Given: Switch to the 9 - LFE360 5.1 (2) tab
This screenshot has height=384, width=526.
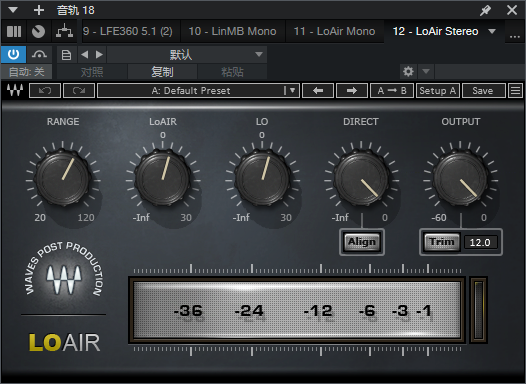Looking at the screenshot, I should [128, 31].
